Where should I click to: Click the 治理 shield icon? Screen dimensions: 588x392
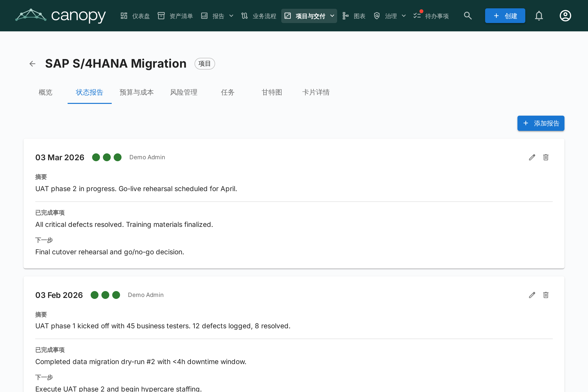pyautogui.click(x=377, y=16)
